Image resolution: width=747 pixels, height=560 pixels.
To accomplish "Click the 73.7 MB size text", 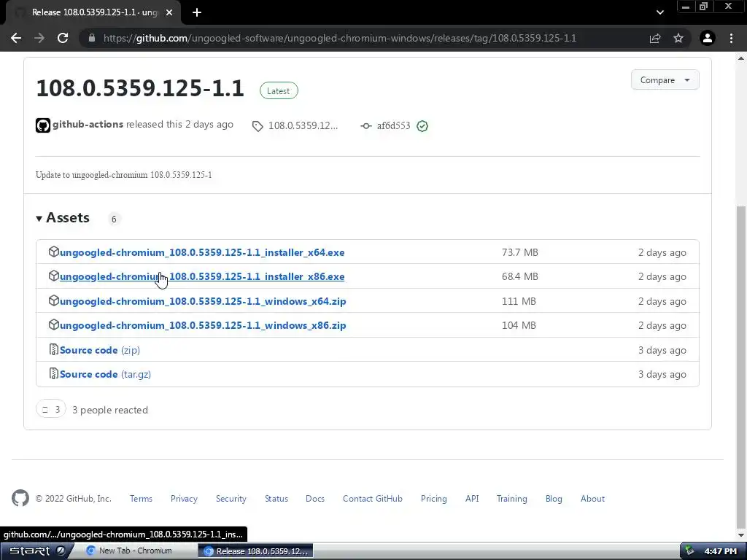I will pyautogui.click(x=519, y=252).
